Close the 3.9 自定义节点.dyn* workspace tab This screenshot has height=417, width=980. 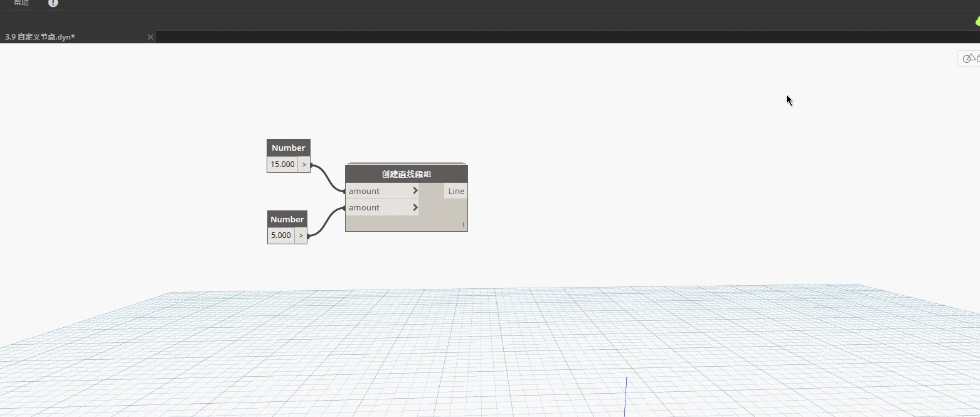(151, 37)
